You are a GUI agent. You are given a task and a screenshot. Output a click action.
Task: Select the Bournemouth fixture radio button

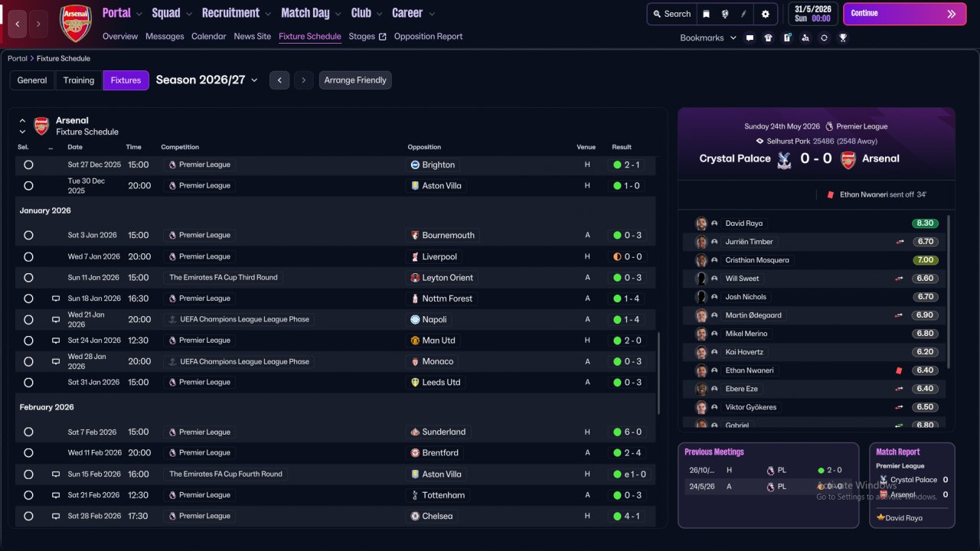tap(28, 235)
